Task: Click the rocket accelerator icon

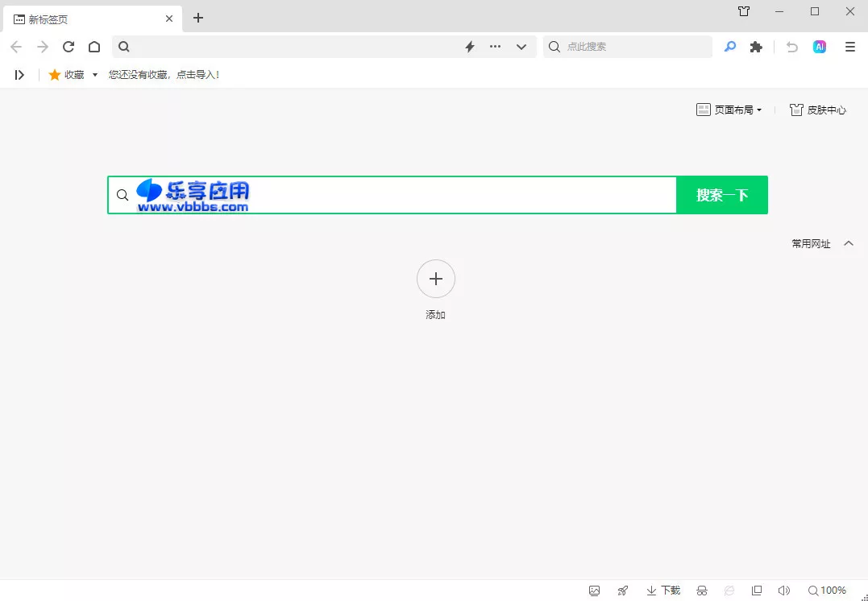Action: pos(623,591)
